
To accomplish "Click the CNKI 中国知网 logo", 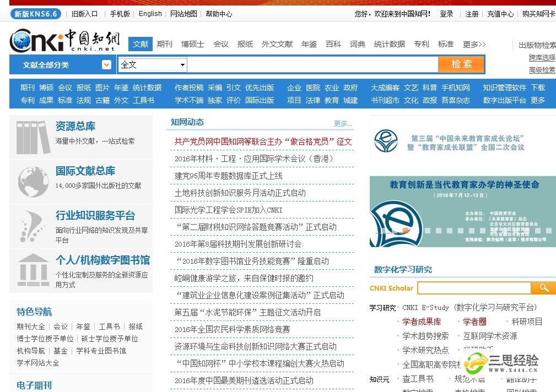I will pos(65,40).
